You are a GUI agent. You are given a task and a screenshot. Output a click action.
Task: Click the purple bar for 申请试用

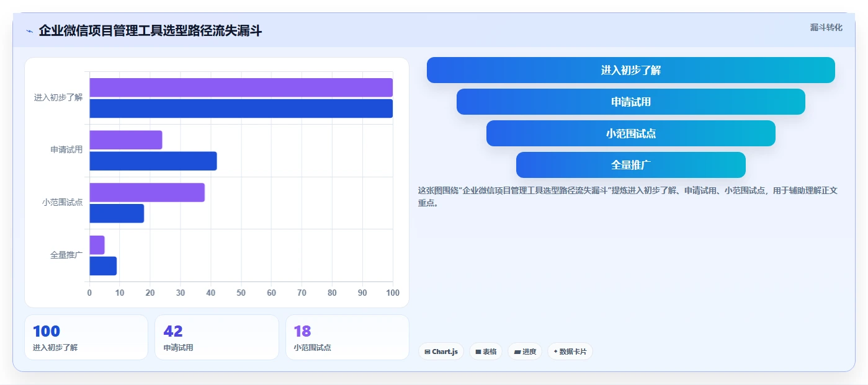[x=126, y=140]
